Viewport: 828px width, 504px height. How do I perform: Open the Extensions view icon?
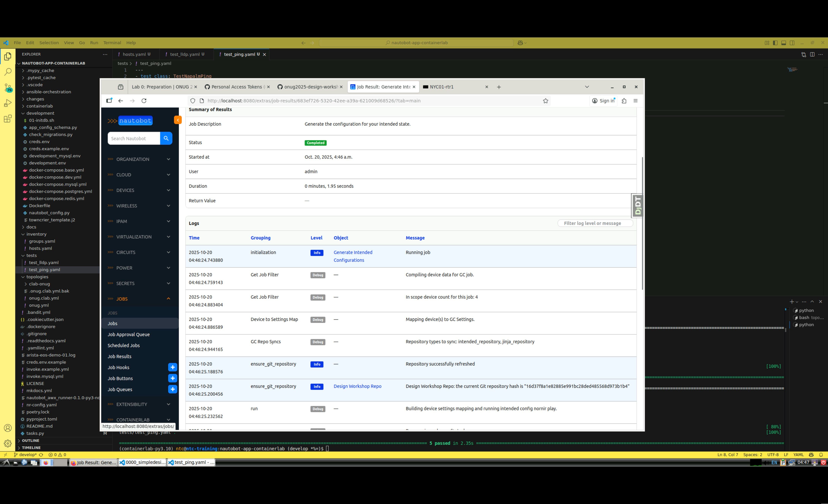[8, 119]
